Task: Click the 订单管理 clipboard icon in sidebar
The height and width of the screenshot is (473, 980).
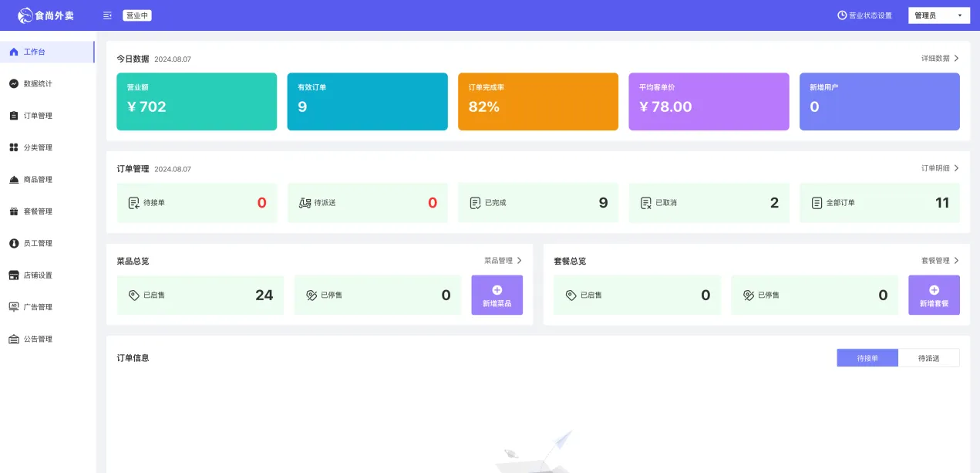Action: pyautogui.click(x=14, y=116)
